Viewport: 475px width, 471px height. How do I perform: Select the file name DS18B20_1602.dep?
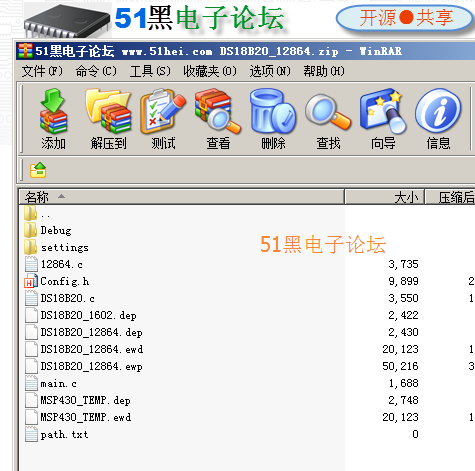point(88,315)
